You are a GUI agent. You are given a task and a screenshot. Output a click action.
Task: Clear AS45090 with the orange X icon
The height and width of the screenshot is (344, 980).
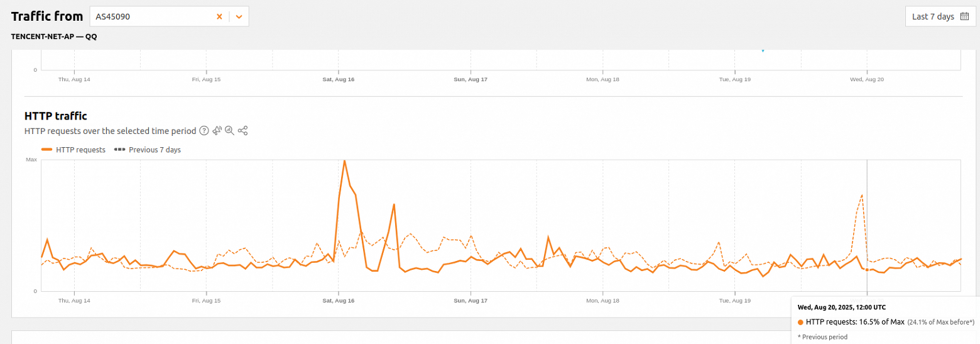pos(219,17)
